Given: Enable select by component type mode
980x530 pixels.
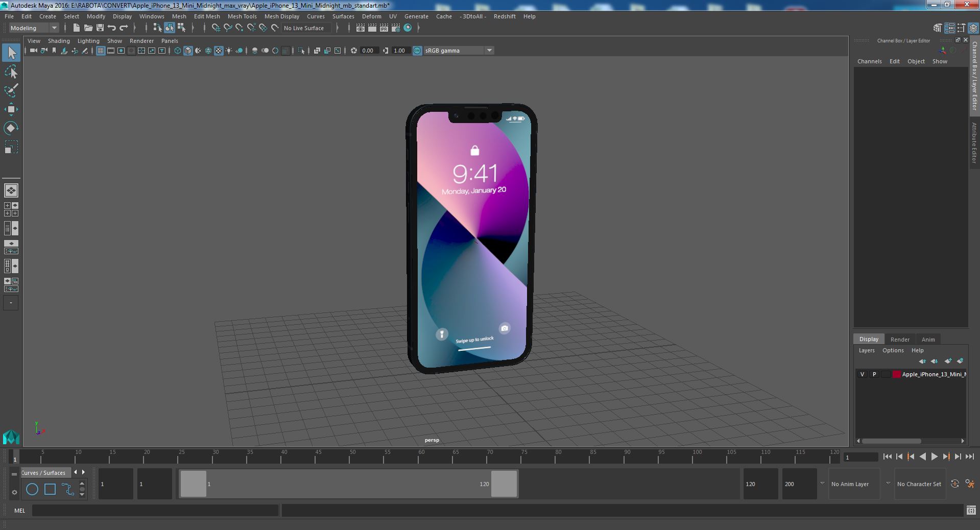Looking at the screenshot, I should point(181,28).
